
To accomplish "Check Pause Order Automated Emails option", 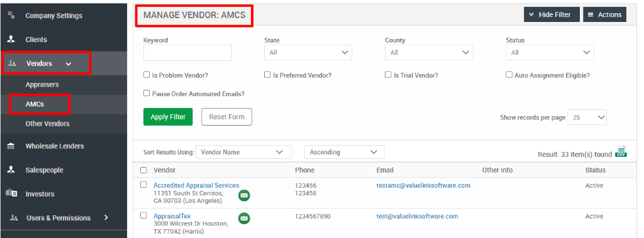I will (146, 93).
